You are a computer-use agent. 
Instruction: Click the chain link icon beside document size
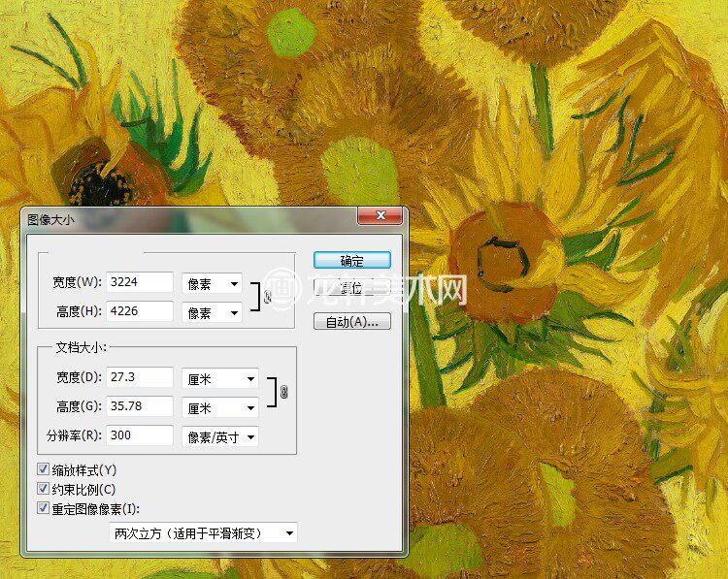pyautogui.click(x=283, y=392)
